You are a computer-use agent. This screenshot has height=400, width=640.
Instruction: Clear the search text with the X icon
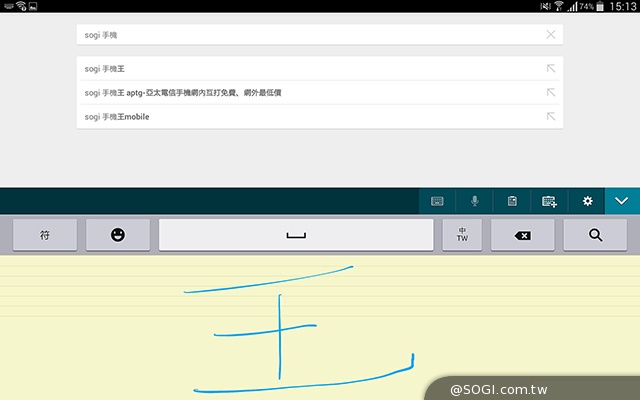click(x=550, y=34)
